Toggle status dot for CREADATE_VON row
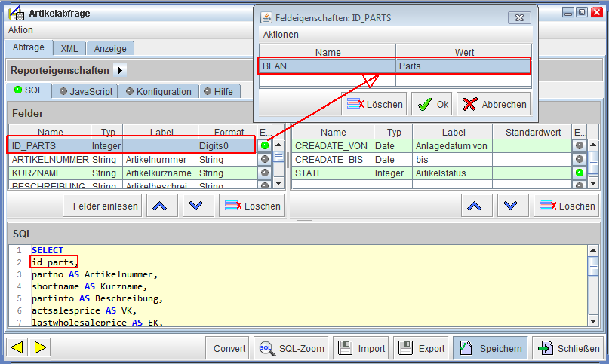This screenshot has width=609, height=364. tap(579, 145)
